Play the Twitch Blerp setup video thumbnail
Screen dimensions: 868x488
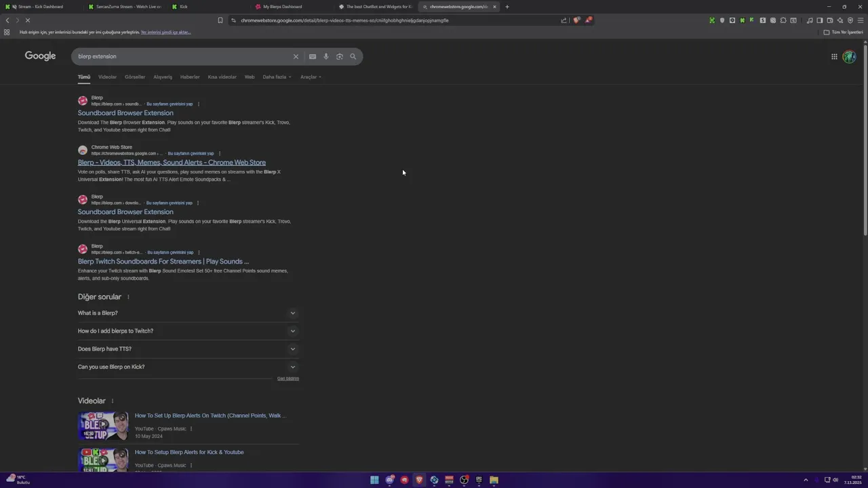(x=103, y=426)
